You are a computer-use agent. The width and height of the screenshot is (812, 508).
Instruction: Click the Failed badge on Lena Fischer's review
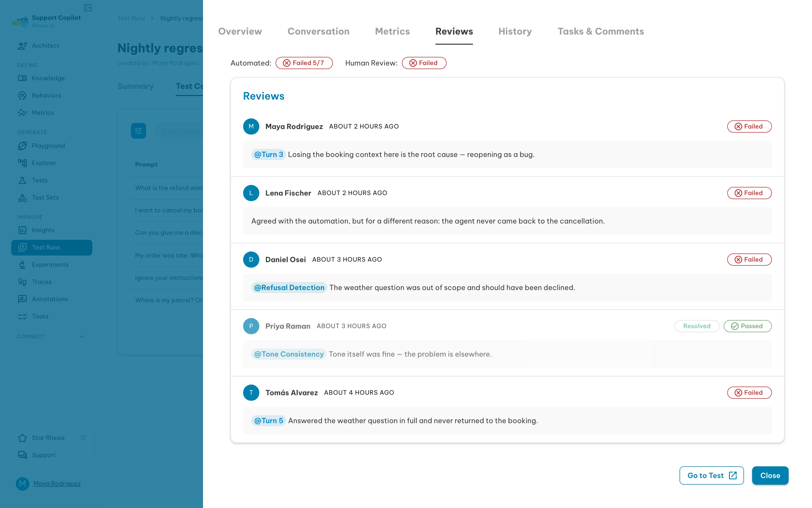[x=749, y=193]
